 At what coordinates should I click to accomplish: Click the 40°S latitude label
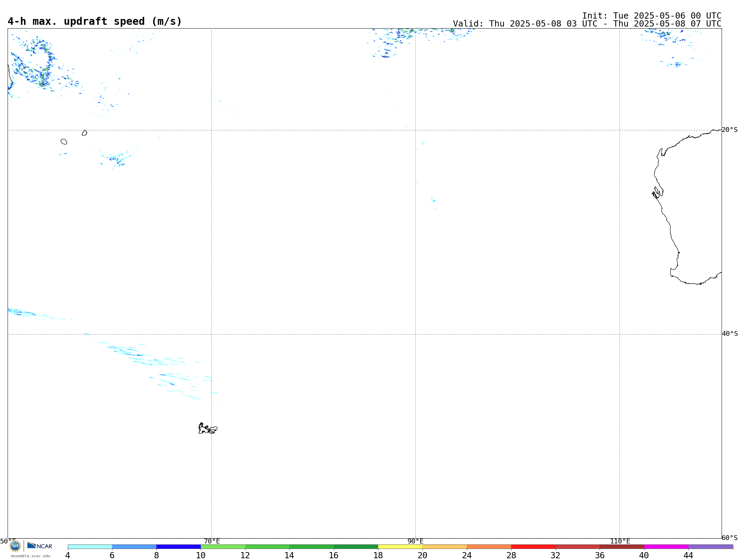[730, 334]
